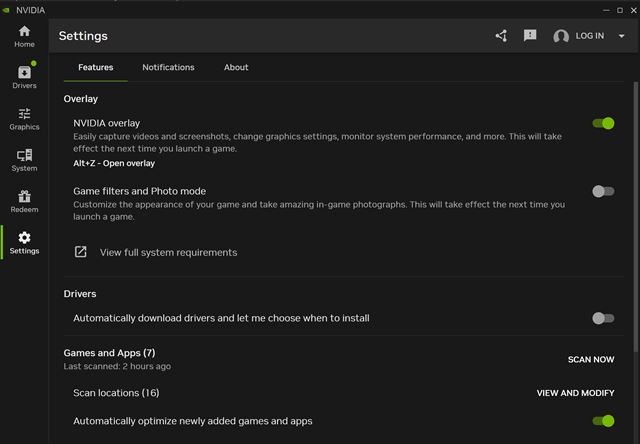The width and height of the screenshot is (640, 444).
Task: Switch to the Features tab
Action: [x=96, y=67]
